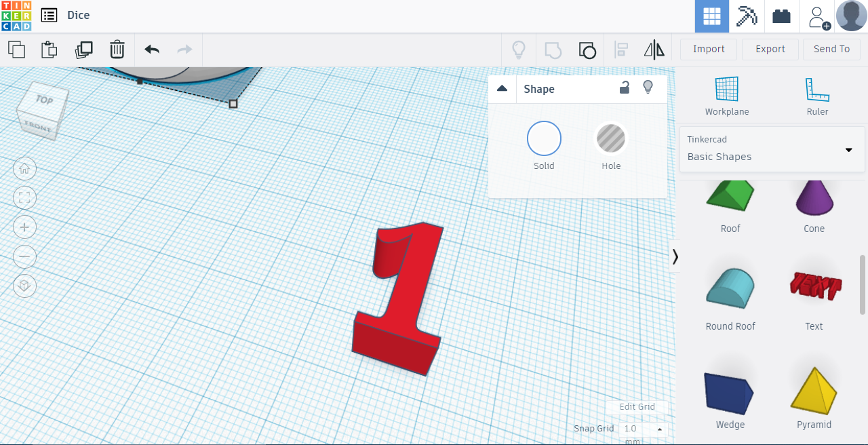
Task: Click the Mirror tool icon
Action: [x=654, y=50]
